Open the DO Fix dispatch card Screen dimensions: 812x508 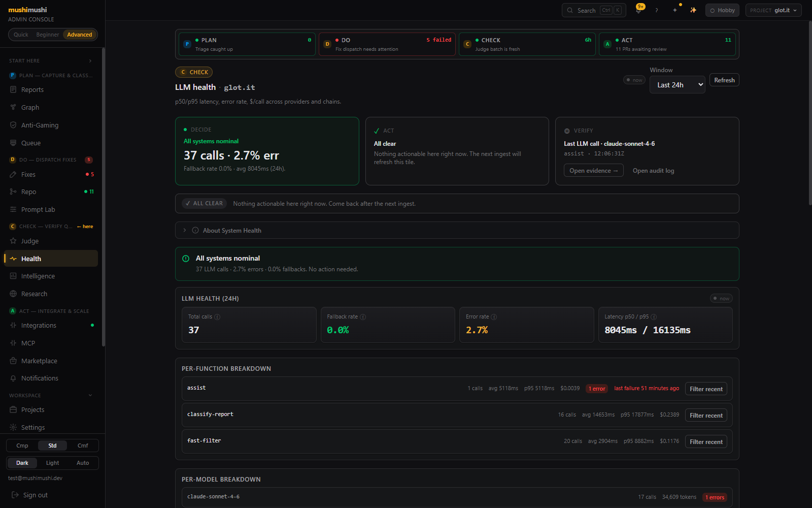point(387,44)
